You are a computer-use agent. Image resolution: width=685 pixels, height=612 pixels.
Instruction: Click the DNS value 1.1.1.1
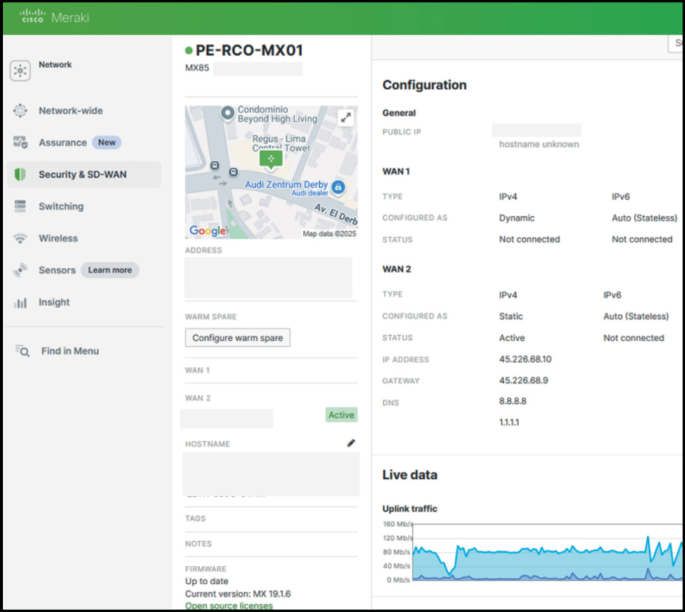[509, 422]
